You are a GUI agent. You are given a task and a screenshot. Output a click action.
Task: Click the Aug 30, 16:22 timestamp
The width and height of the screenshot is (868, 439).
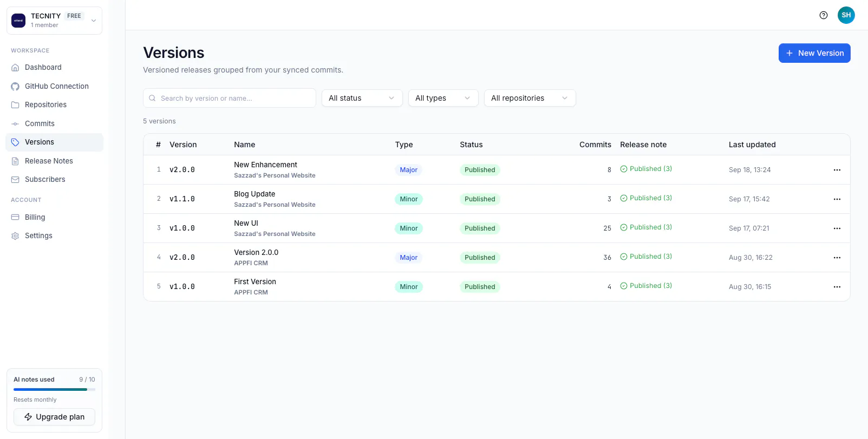pyautogui.click(x=750, y=258)
